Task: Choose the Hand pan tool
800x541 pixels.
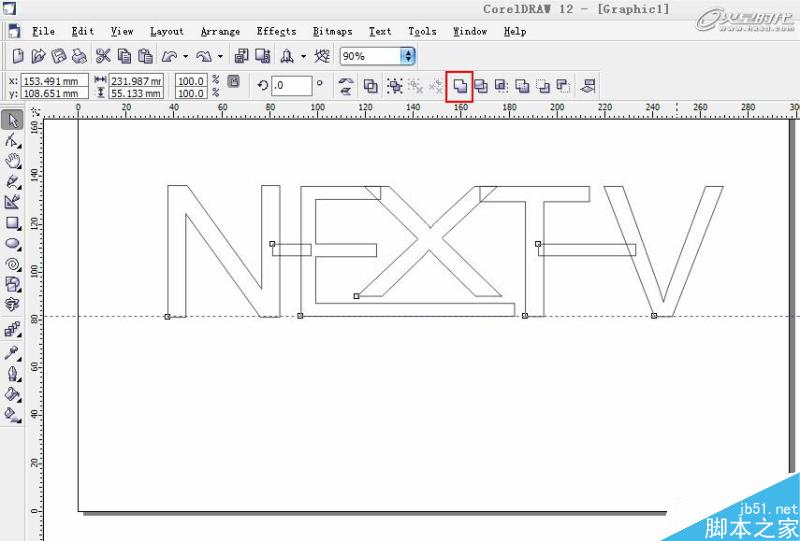Action: click(12, 161)
